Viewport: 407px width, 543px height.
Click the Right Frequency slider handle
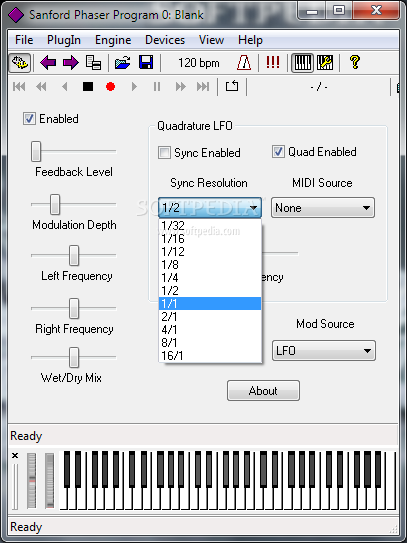tap(74, 308)
